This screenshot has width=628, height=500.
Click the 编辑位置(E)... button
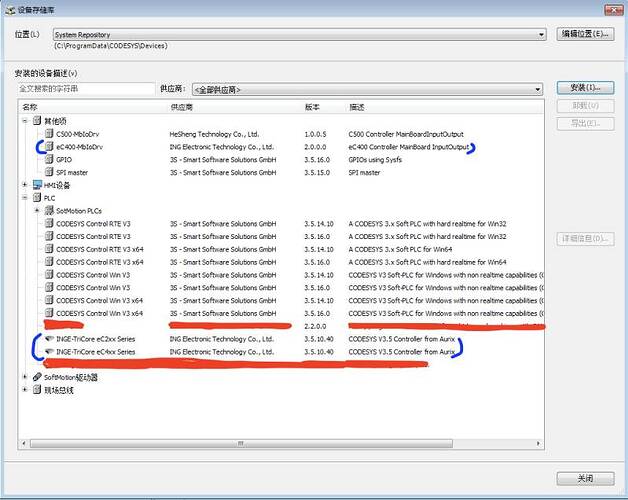585,34
